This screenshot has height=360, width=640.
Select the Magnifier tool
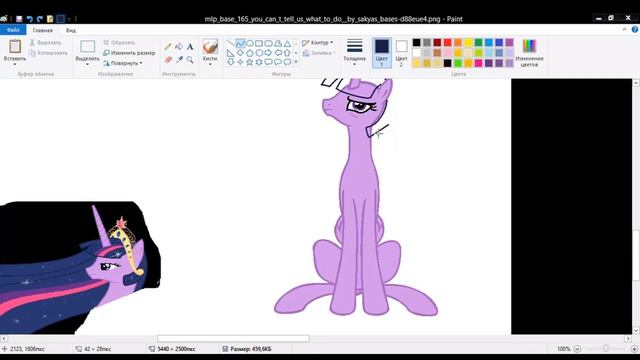tap(190, 60)
